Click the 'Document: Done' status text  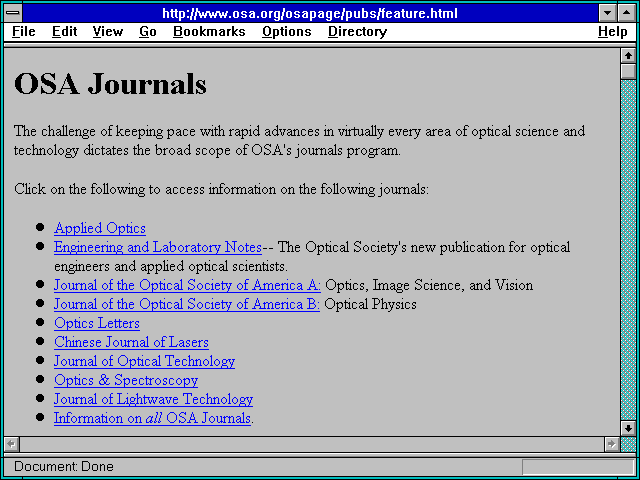pyautogui.click(x=64, y=467)
